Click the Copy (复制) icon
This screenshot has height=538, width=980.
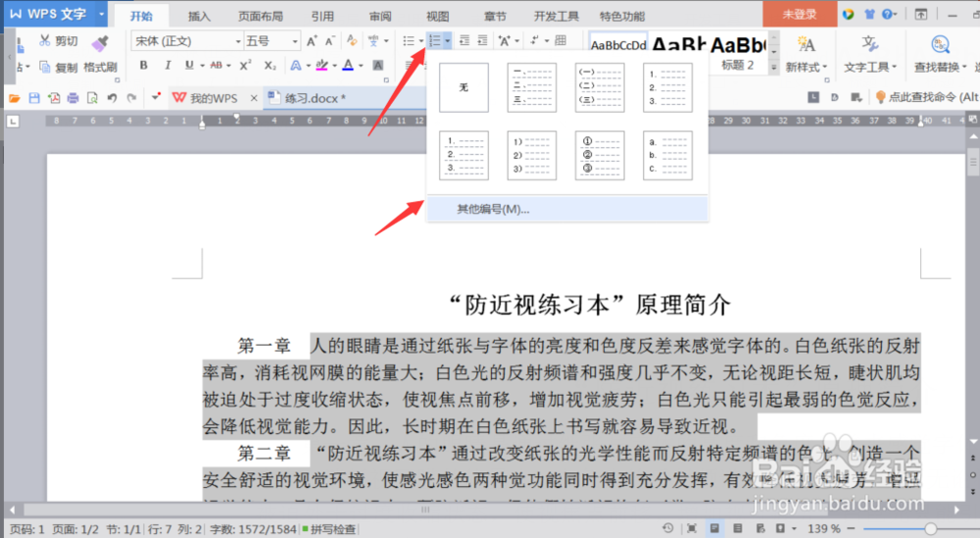pos(44,67)
